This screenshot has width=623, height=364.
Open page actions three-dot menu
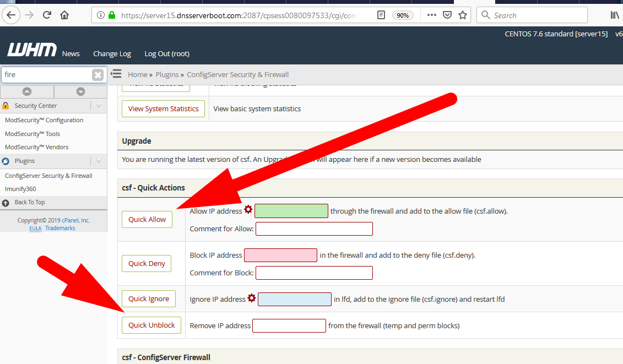click(431, 15)
